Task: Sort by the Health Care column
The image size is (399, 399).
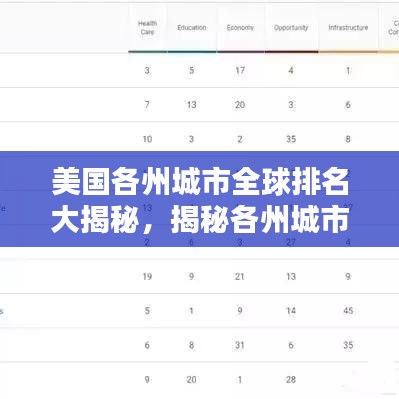Action: 147,28
